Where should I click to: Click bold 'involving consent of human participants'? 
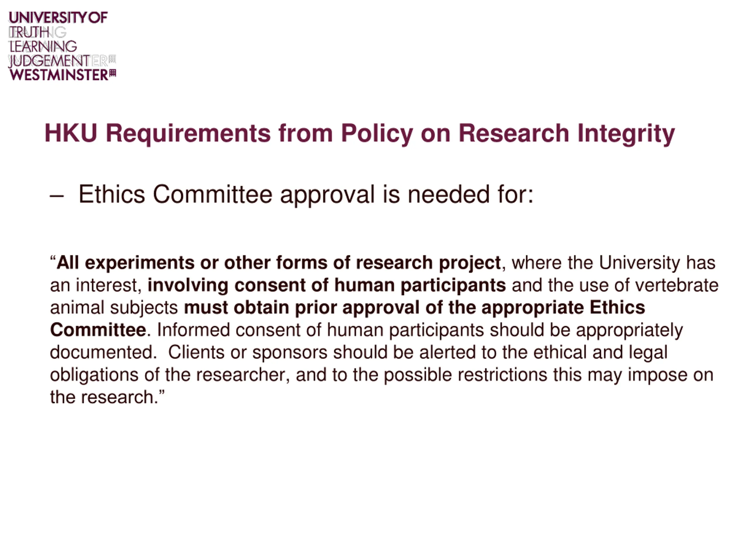(327, 285)
